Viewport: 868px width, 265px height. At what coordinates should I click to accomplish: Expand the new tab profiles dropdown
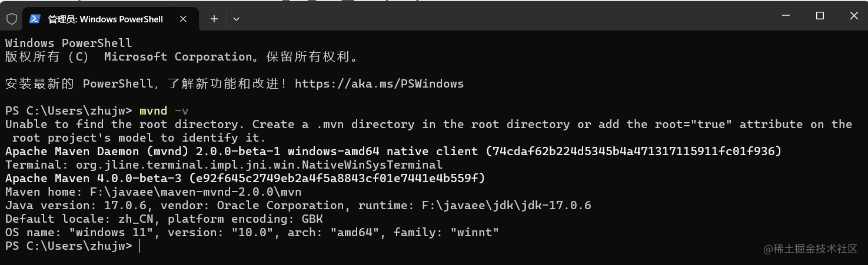[x=236, y=19]
